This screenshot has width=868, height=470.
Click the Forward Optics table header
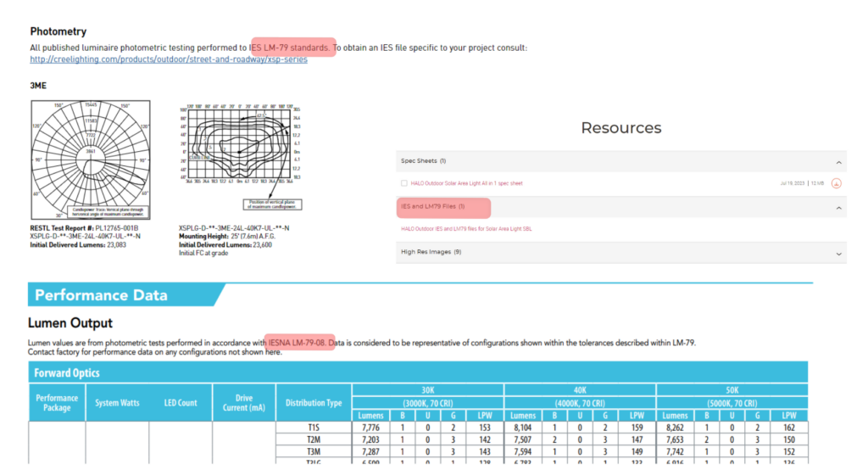66,372
